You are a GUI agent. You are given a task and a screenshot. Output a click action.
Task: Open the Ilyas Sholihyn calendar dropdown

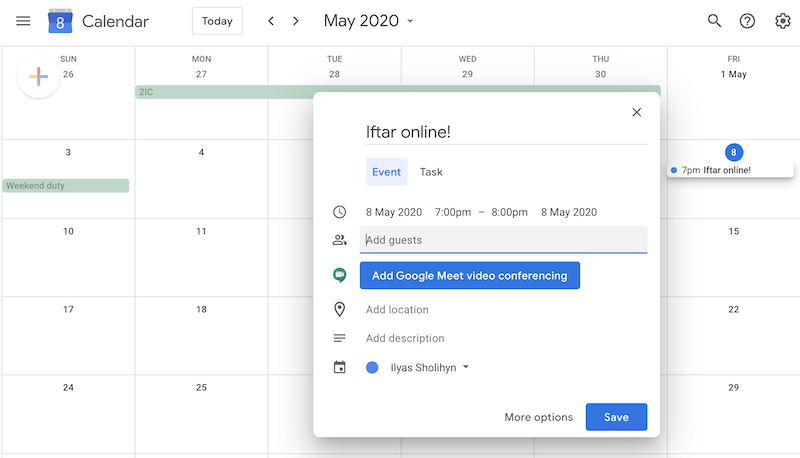(466, 367)
